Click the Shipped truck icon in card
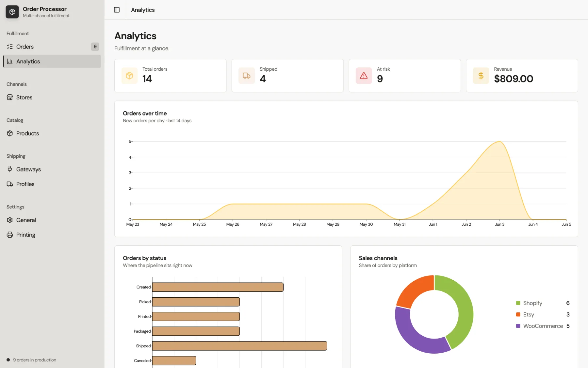 point(247,76)
